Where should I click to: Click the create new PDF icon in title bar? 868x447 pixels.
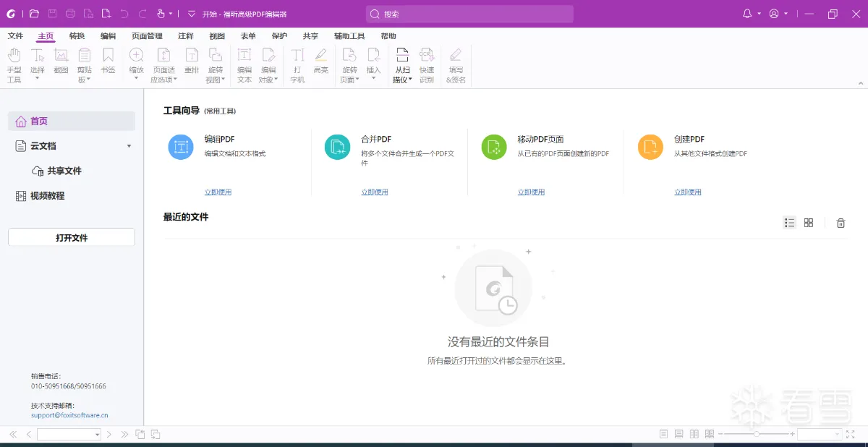click(106, 14)
